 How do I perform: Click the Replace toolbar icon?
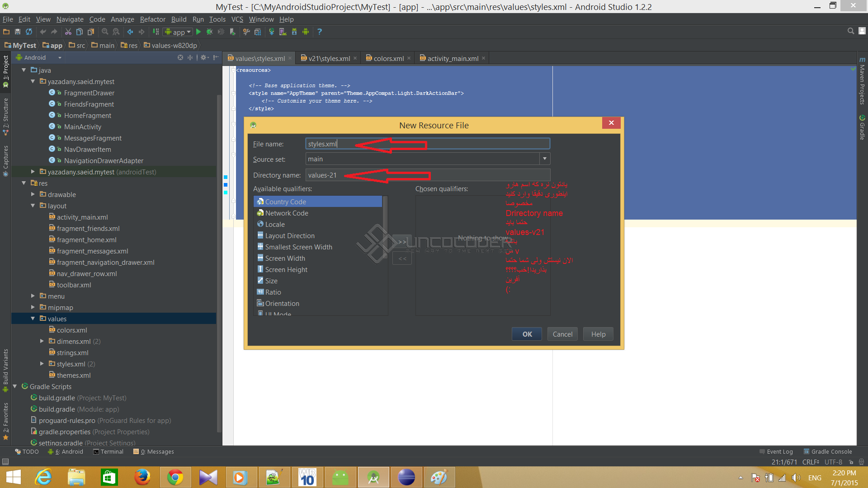tap(116, 32)
